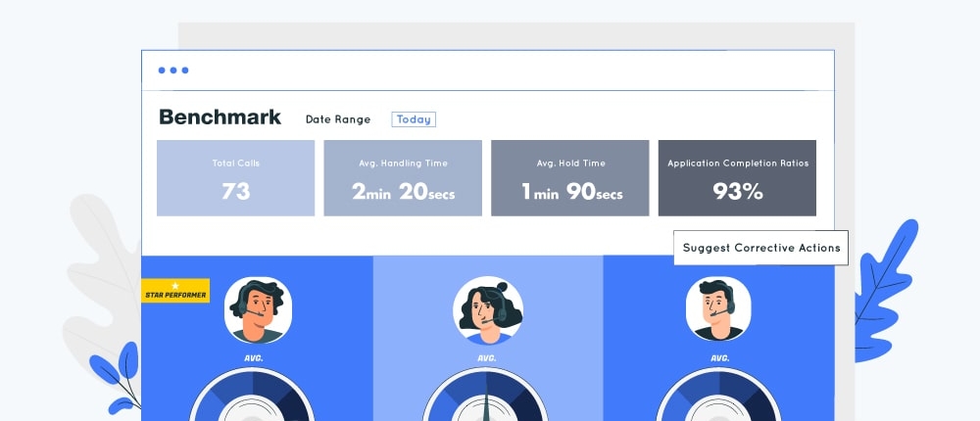Screen dimensions: 980x421
Task: Click the Benchmark heading
Action: coord(220,117)
